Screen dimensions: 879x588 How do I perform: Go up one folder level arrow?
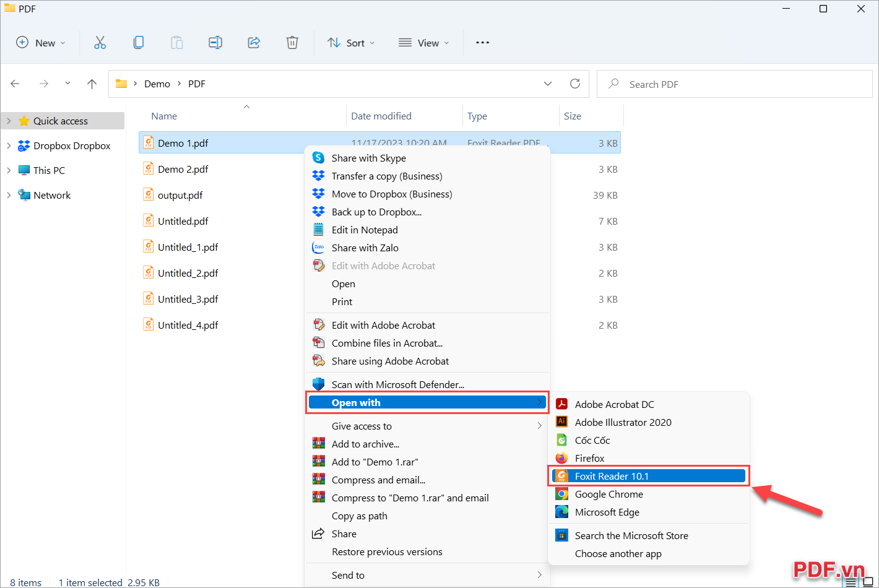[92, 84]
